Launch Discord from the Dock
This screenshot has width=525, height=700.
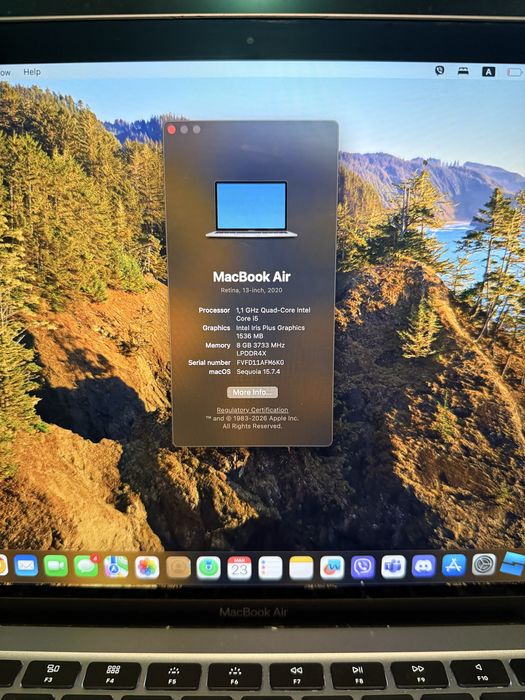[x=424, y=566]
